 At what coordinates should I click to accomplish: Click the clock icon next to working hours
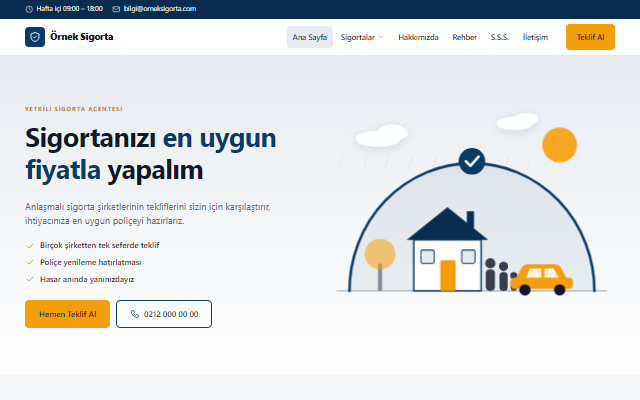(29, 9)
